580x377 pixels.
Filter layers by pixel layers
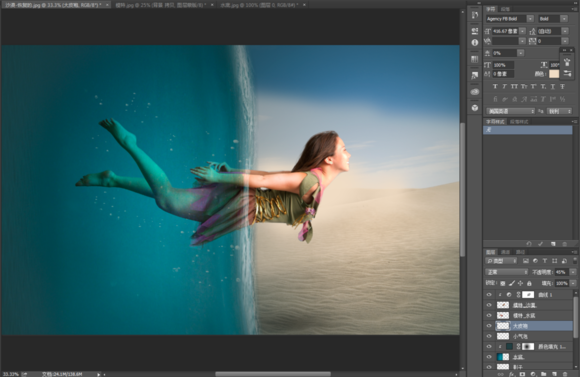click(526, 261)
